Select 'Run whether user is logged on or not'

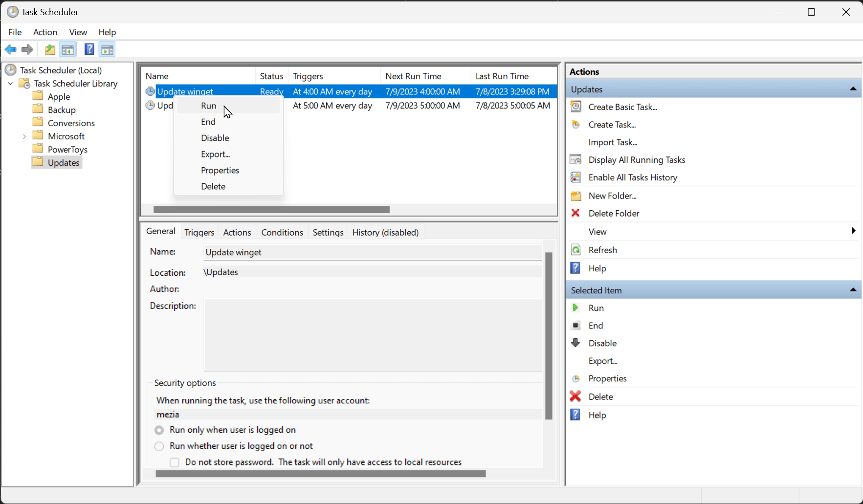click(159, 446)
